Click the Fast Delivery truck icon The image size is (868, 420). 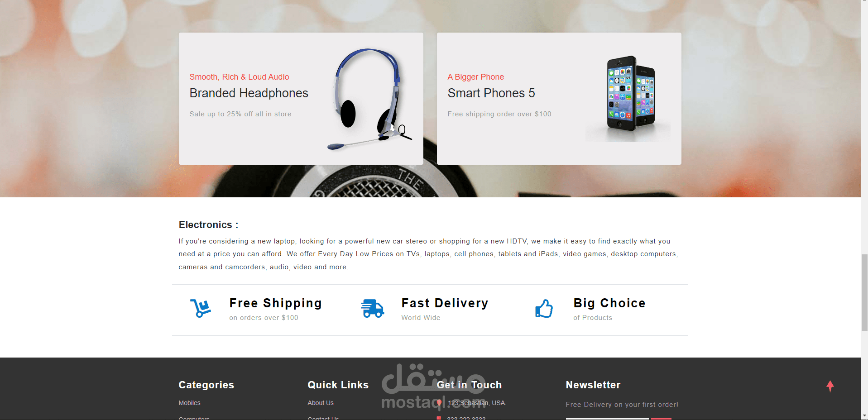(372, 308)
